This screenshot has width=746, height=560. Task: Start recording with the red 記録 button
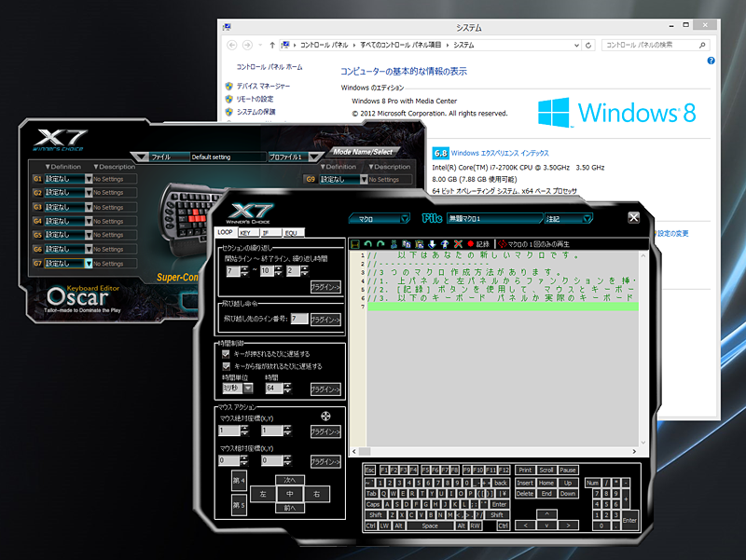pos(478,244)
